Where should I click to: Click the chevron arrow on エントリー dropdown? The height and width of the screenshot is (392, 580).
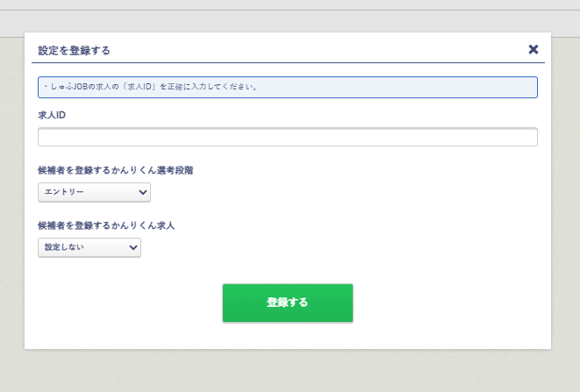pos(143,192)
